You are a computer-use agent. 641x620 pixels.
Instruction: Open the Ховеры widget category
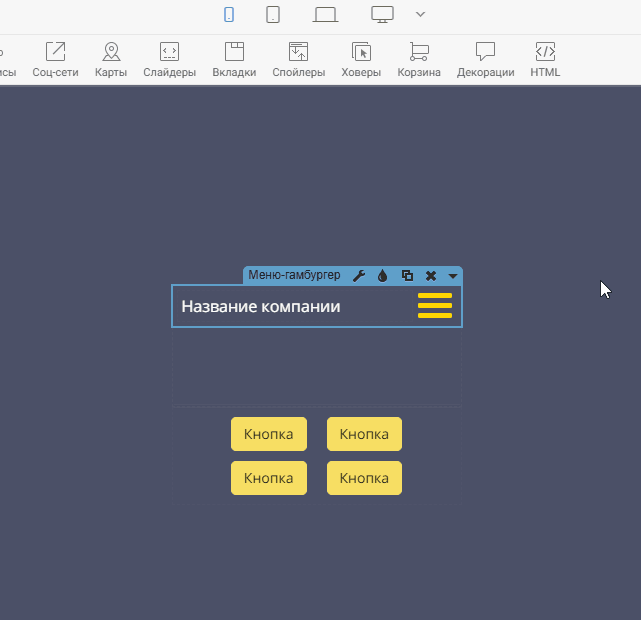point(361,59)
